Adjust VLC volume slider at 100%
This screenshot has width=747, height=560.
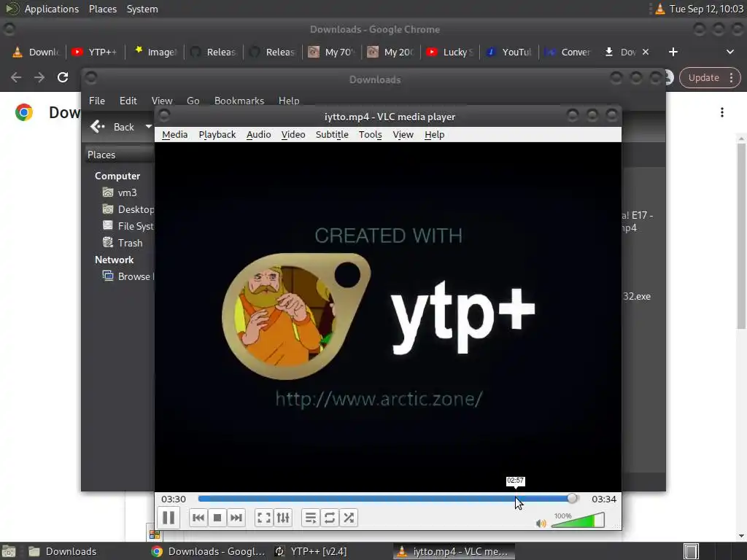point(578,520)
